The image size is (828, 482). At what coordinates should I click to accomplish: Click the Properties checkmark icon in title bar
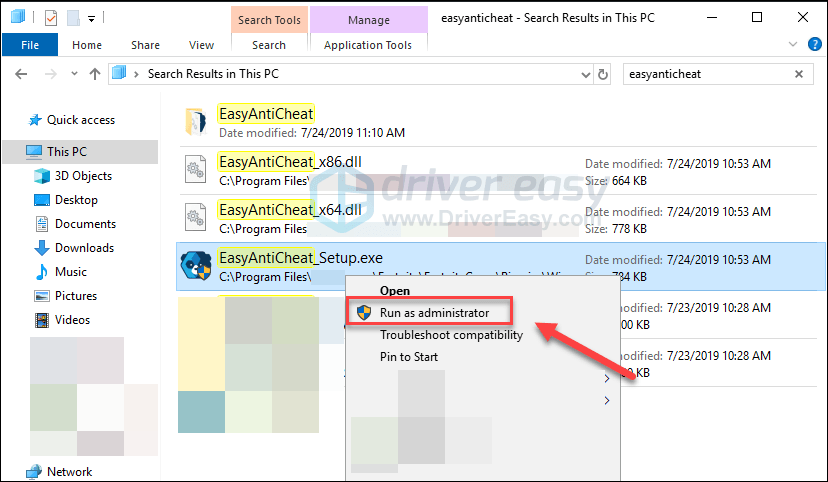tap(51, 18)
